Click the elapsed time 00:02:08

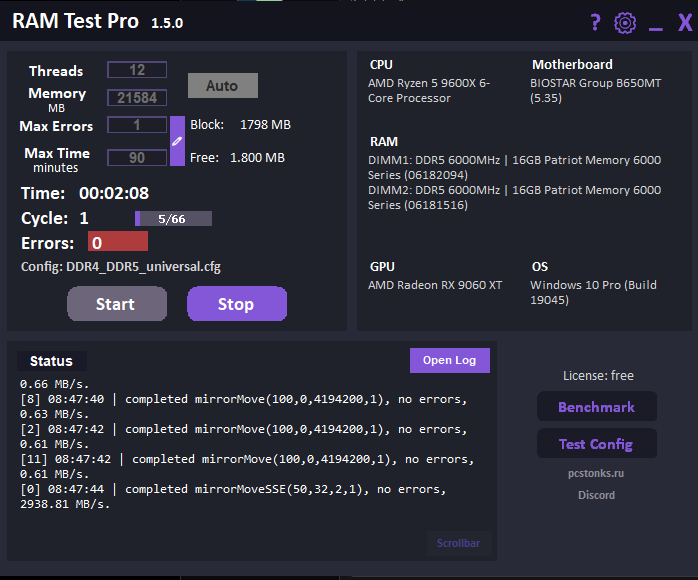pyautogui.click(x=114, y=193)
